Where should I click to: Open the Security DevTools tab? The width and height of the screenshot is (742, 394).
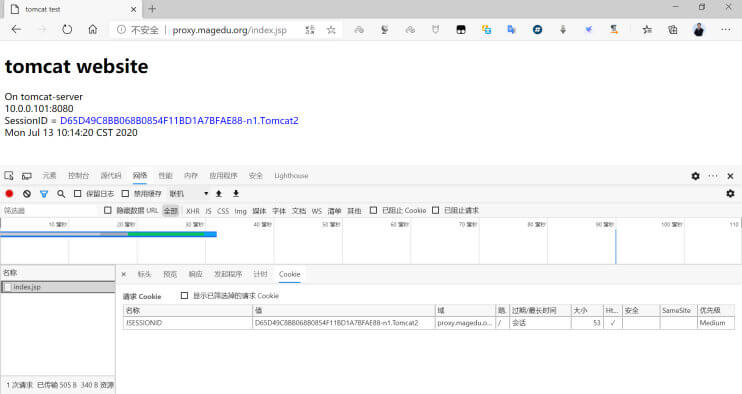click(256, 175)
